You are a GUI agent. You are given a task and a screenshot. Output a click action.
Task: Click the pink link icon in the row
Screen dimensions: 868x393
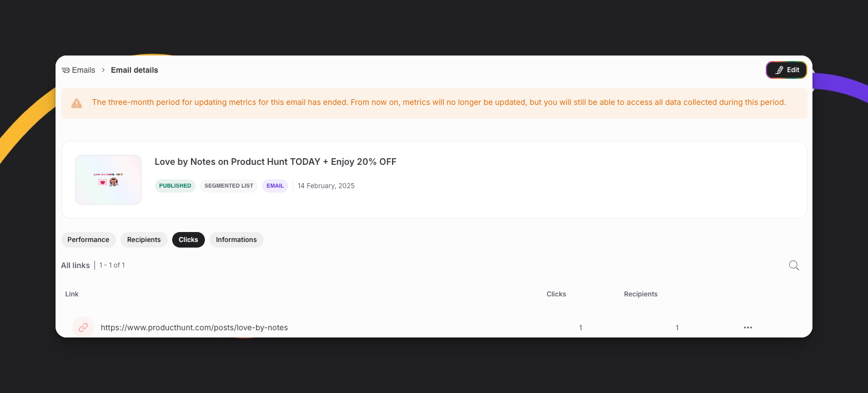coord(83,327)
